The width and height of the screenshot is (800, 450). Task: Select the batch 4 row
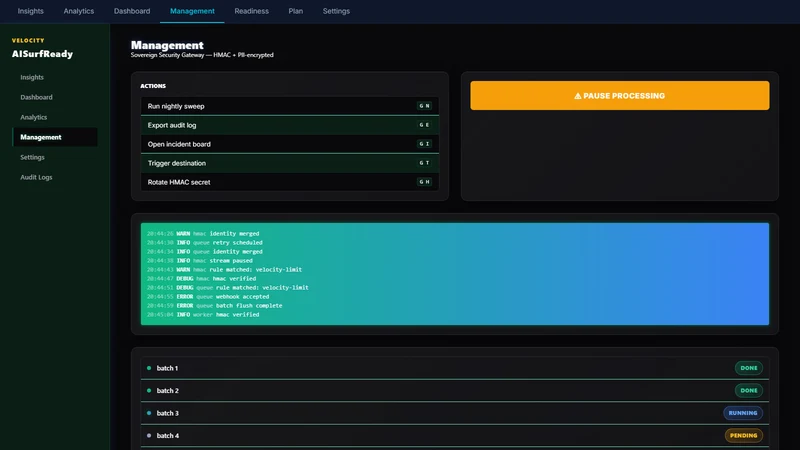455,435
